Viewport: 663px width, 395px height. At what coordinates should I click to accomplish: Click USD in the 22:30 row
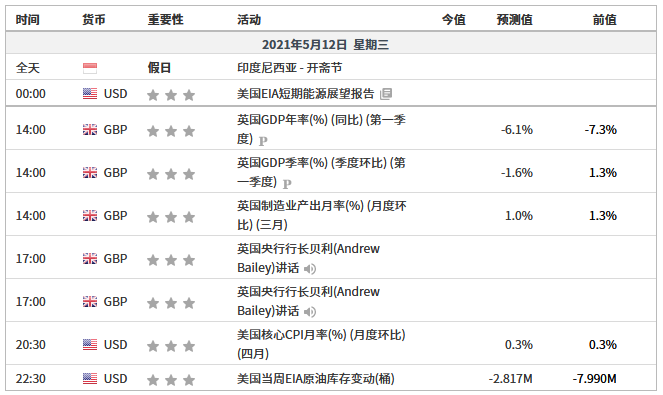[x=115, y=379]
